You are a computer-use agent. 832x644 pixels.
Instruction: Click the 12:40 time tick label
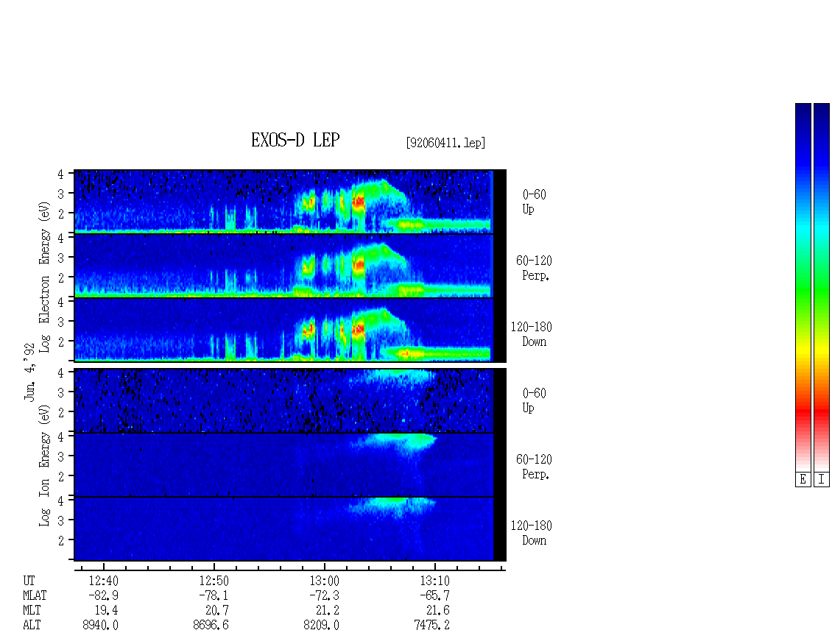pyautogui.click(x=104, y=581)
